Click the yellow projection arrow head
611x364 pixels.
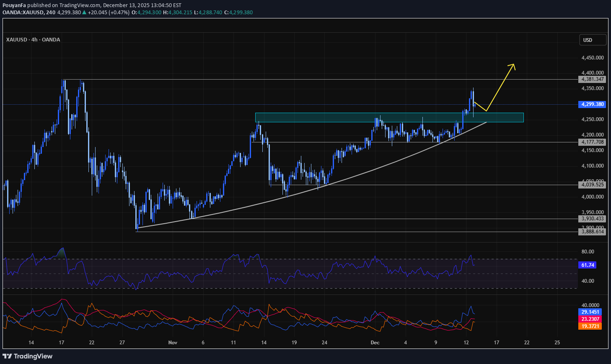pyautogui.click(x=513, y=65)
